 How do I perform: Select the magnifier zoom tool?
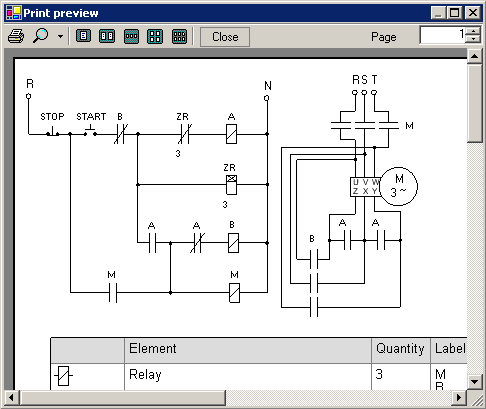[41, 36]
